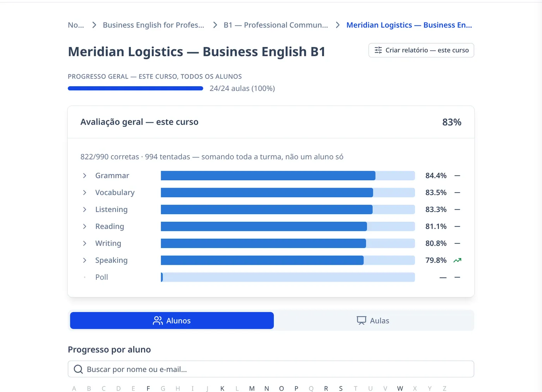The width and height of the screenshot is (542, 392).
Task: Switch to the Aulas tab
Action: pos(373,320)
